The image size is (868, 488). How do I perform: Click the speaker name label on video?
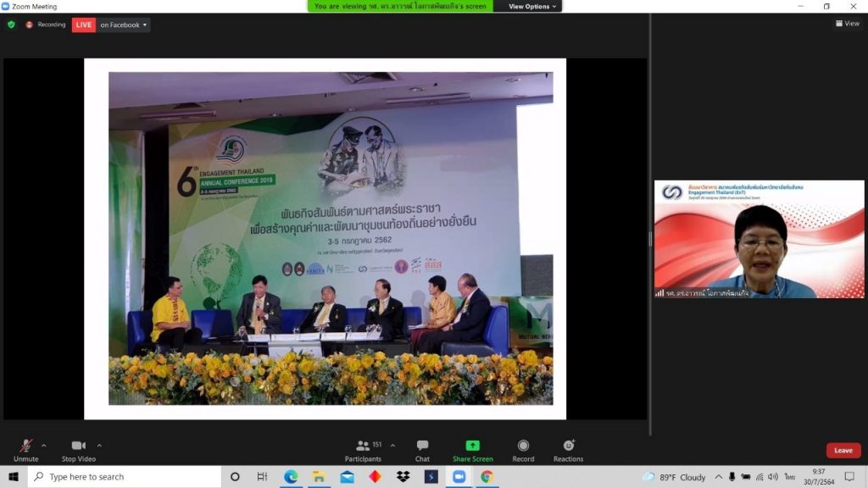point(707,293)
